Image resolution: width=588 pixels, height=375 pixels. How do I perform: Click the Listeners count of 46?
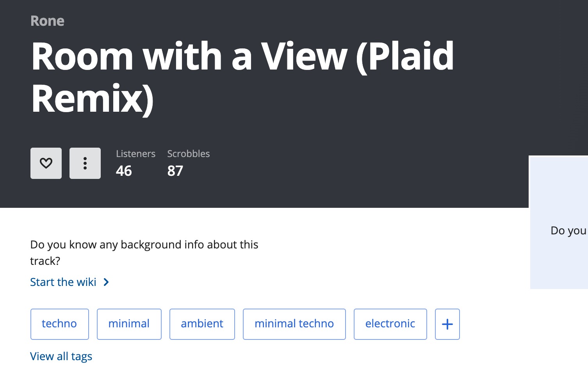point(124,171)
